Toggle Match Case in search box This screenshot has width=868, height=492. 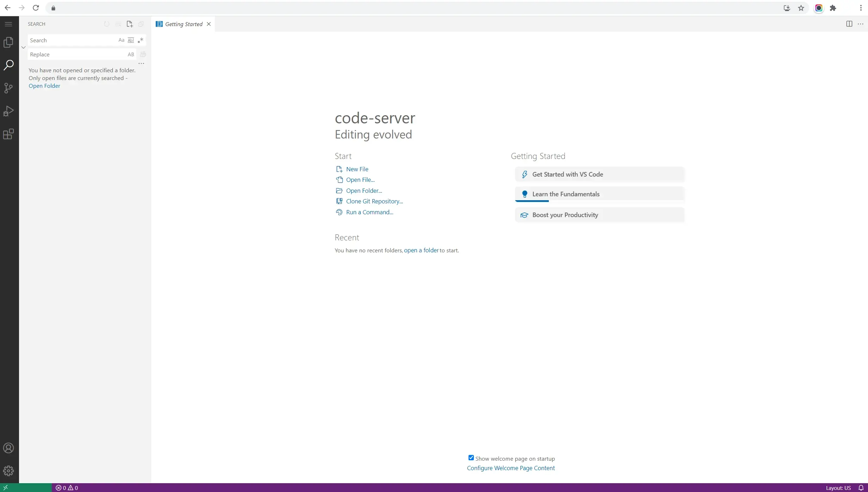point(121,40)
